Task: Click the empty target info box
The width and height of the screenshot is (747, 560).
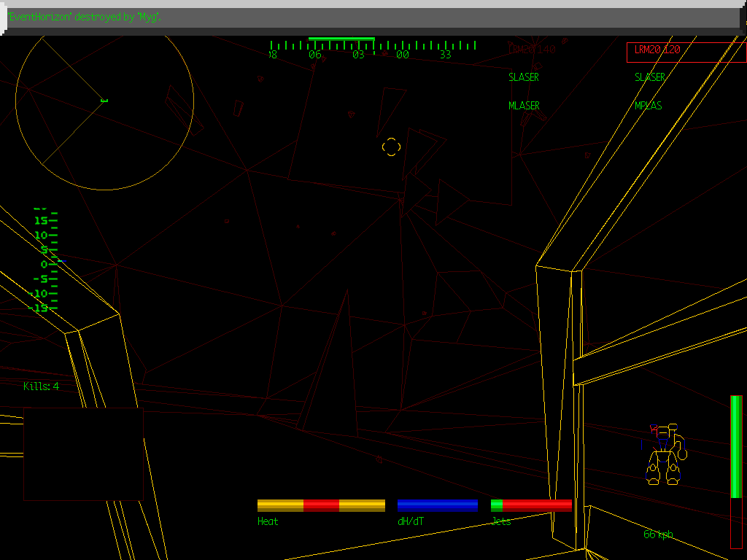Action: (x=83, y=454)
